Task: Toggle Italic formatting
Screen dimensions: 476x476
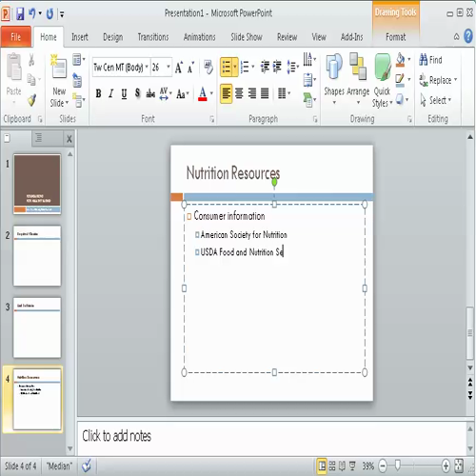Action: pyautogui.click(x=110, y=93)
